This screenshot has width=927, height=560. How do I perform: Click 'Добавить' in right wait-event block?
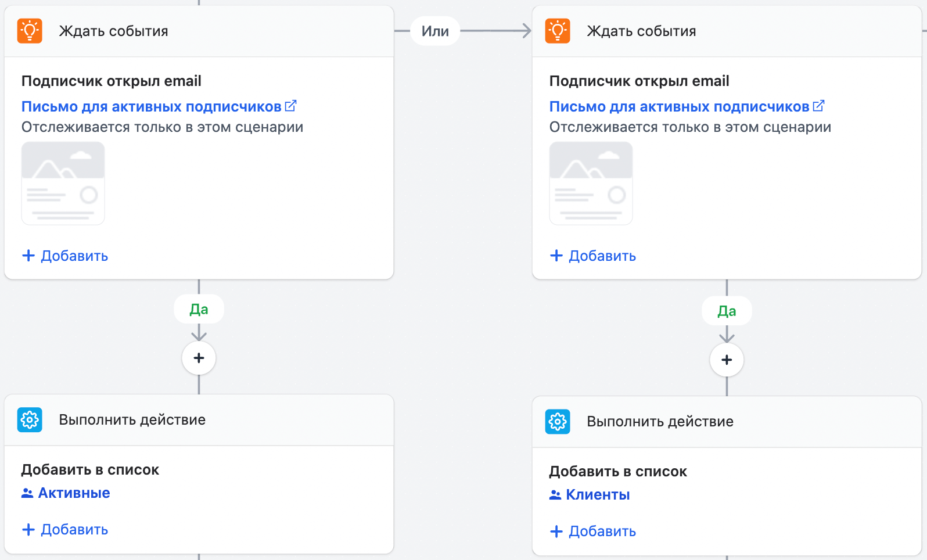593,256
